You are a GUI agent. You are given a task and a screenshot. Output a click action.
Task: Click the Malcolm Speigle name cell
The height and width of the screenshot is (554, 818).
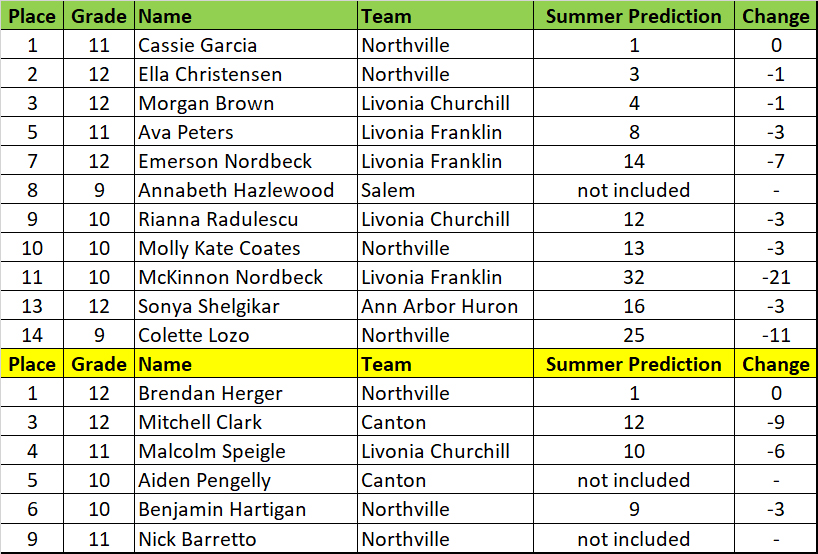[212, 451]
